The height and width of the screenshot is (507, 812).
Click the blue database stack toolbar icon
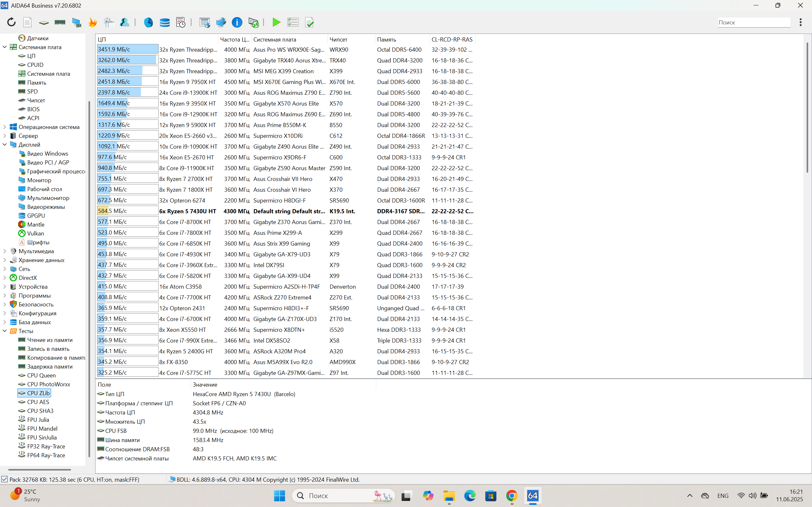(x=164, y=22)
